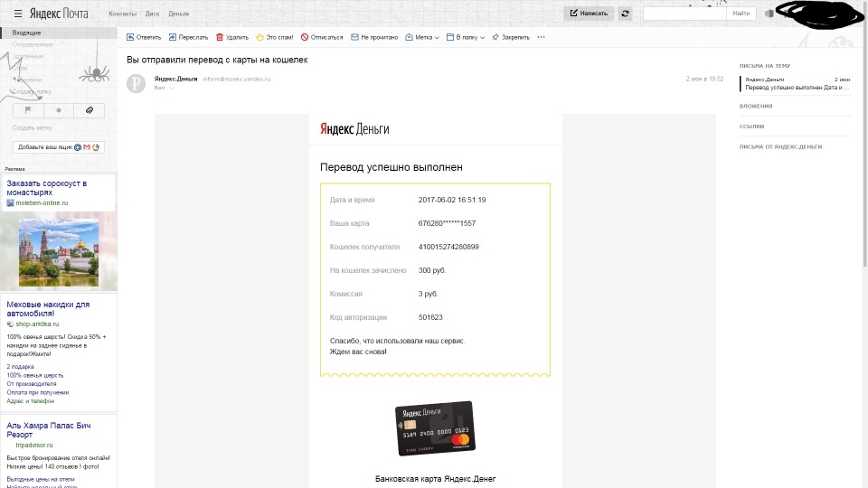Click the date 2 июн в 19:52
Screen dimensions: 868x488
704,80
